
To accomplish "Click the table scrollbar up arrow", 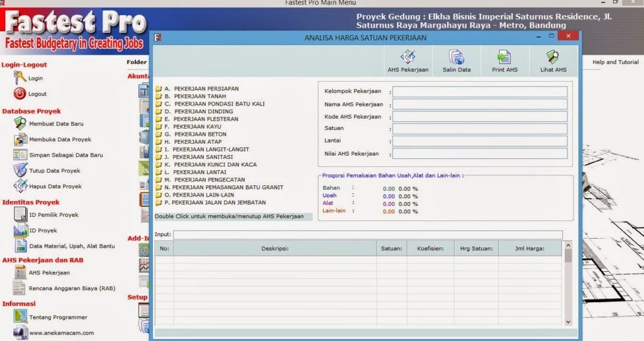I will pos(568,246).
